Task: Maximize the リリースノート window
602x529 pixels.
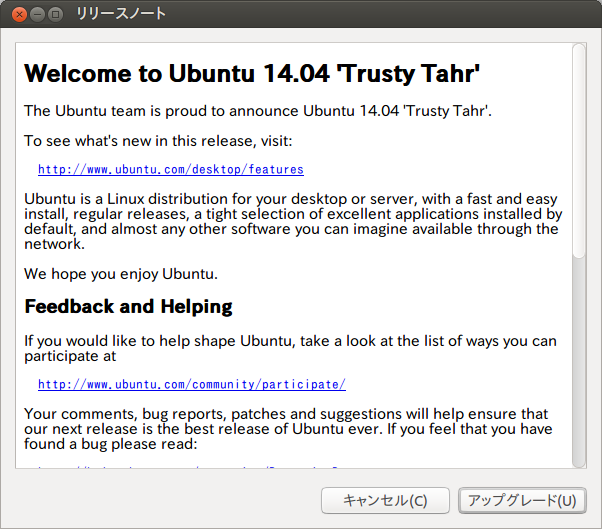Action: 55,15
